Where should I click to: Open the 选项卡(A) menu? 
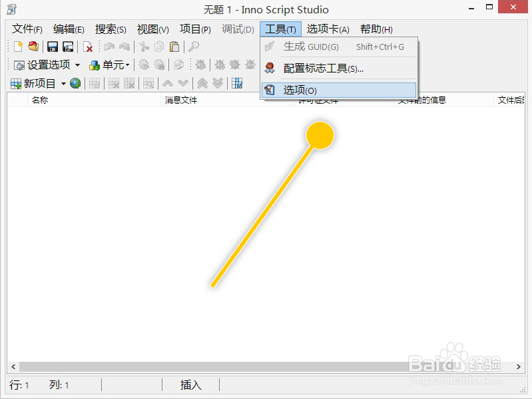[328, 29]
